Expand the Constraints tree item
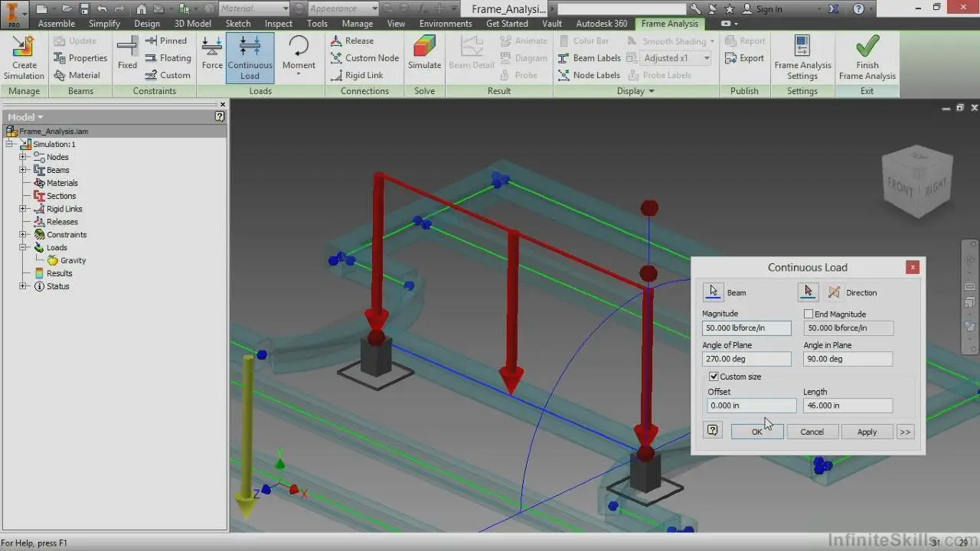Image resolution: width=980 pixels, height=551 pixels. click(23, 235)
